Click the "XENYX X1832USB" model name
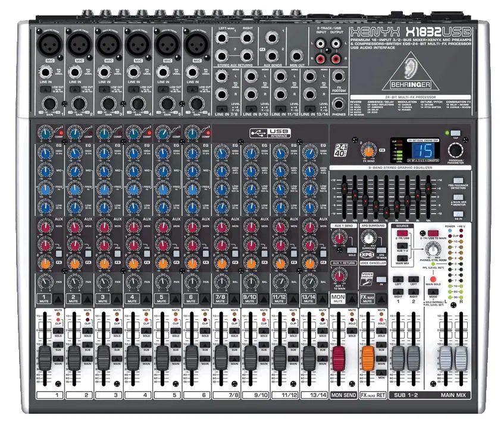 click(x=411, y=32)
